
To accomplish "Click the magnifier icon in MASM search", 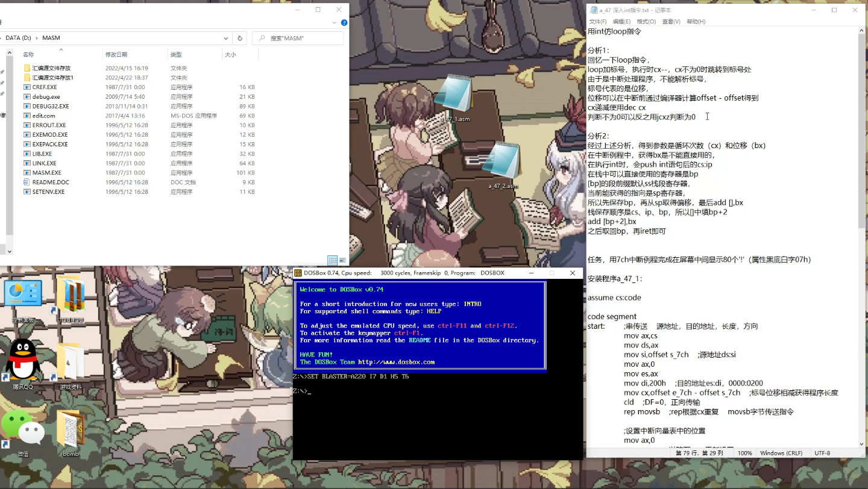I will (262, 38).
